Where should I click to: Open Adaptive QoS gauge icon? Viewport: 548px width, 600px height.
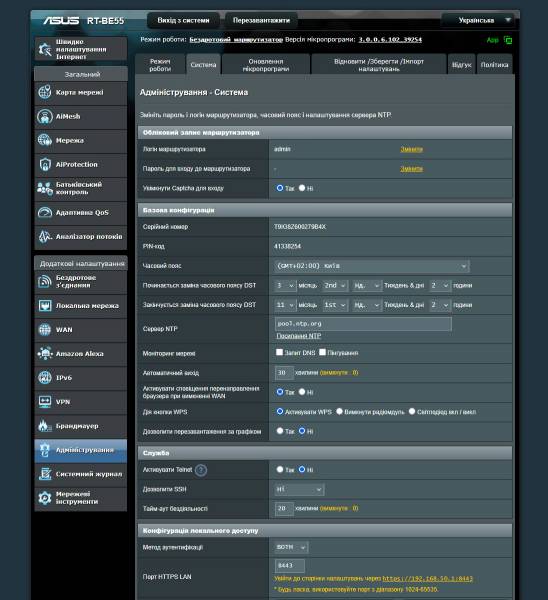45,212
